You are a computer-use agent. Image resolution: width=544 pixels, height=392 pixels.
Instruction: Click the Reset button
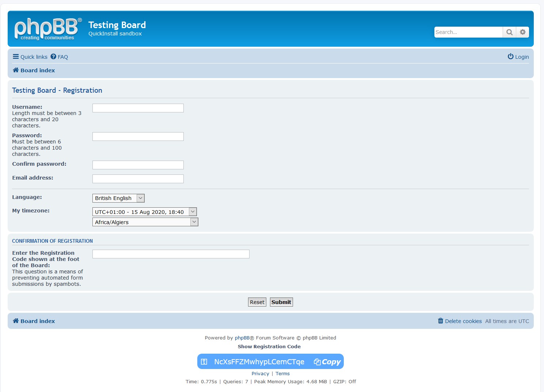point(257,302)
